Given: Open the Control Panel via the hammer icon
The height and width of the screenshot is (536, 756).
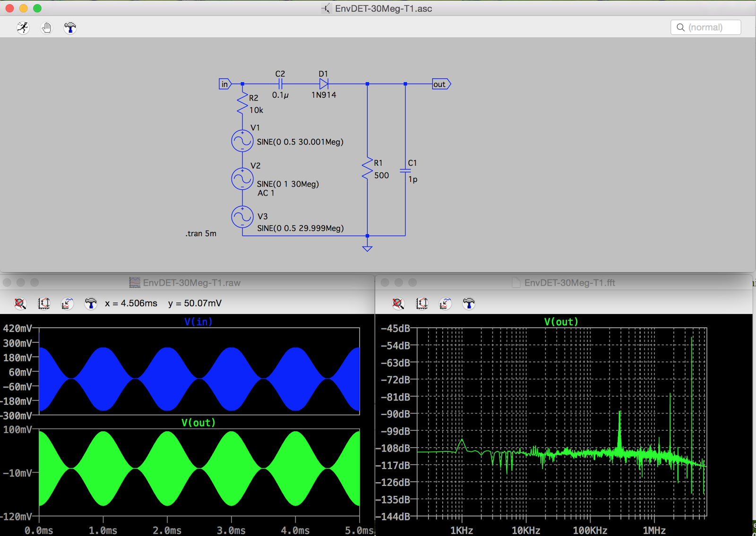Looking at the screenshot, I should click(70, 28).
